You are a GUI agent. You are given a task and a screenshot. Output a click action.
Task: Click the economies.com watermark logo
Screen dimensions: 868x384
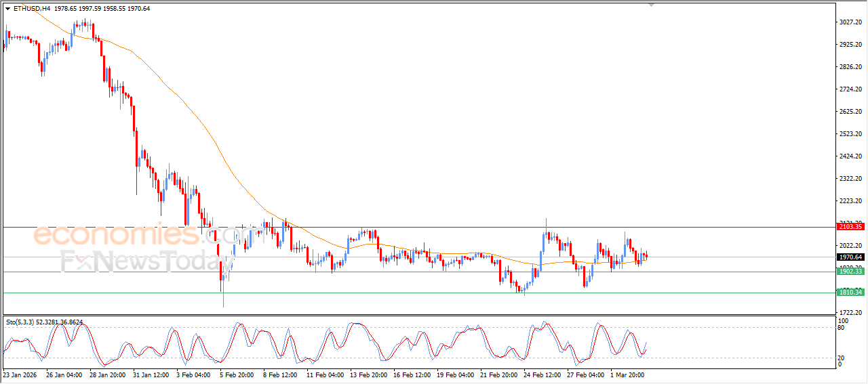136,236
